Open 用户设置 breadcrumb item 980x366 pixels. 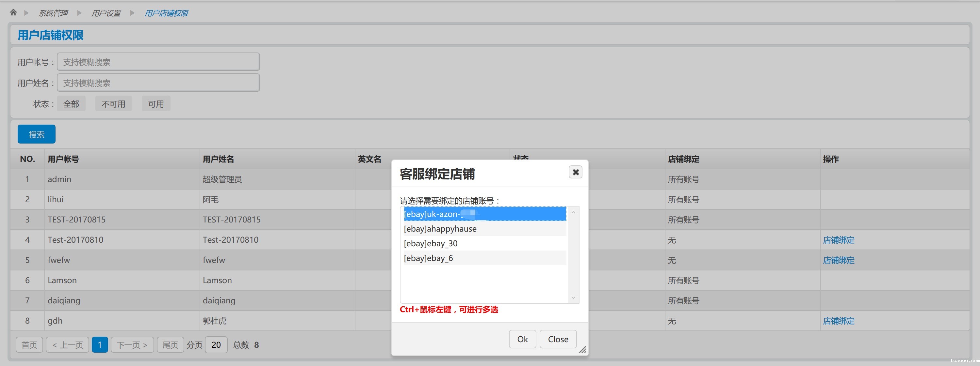tap(106, 13)
